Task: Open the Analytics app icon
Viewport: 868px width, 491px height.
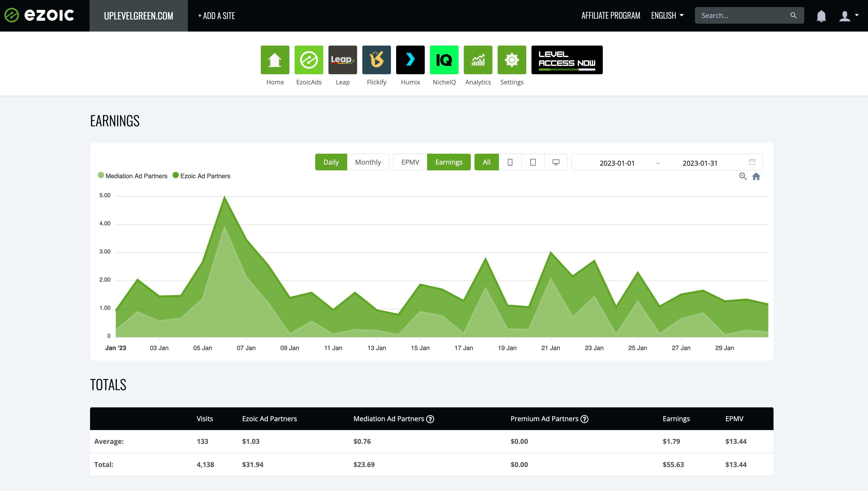Action: tap(478, 60)
